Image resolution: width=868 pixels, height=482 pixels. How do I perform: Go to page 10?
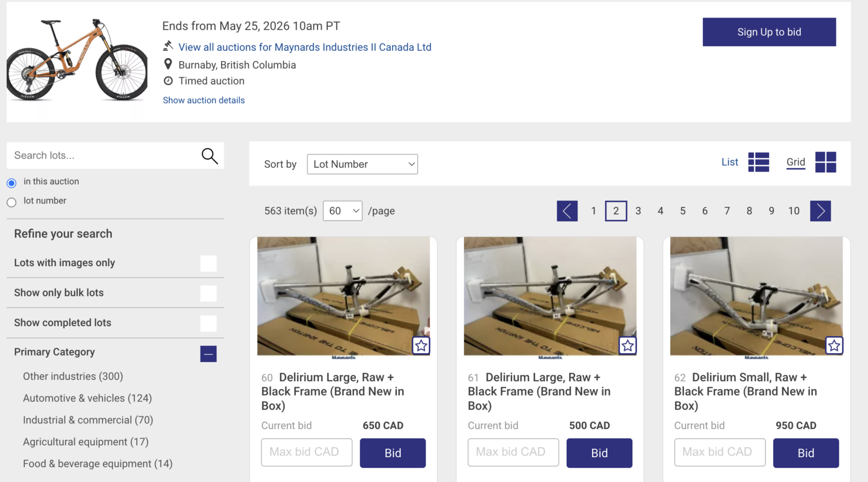(x=794, y=211)
